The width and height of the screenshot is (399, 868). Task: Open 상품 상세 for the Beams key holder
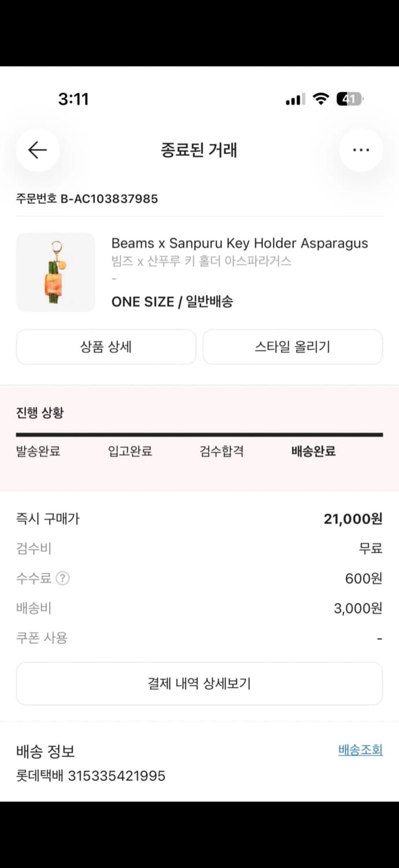pos(106,347)
